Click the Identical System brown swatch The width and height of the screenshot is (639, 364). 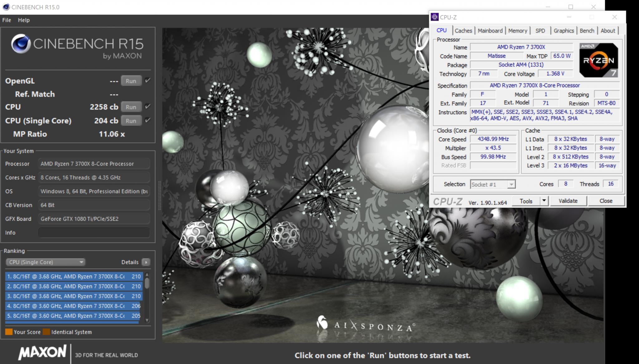point(46,332)
